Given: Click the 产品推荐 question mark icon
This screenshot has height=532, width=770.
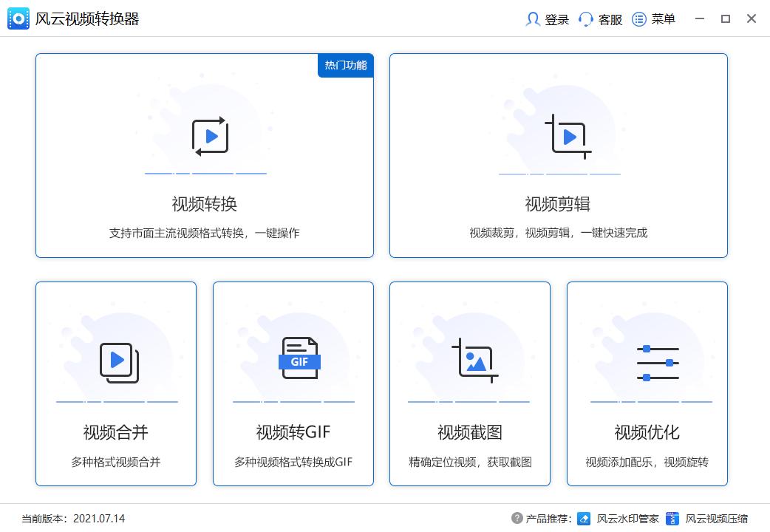Looking at the screenshot, I should click(x=518, y=519).
